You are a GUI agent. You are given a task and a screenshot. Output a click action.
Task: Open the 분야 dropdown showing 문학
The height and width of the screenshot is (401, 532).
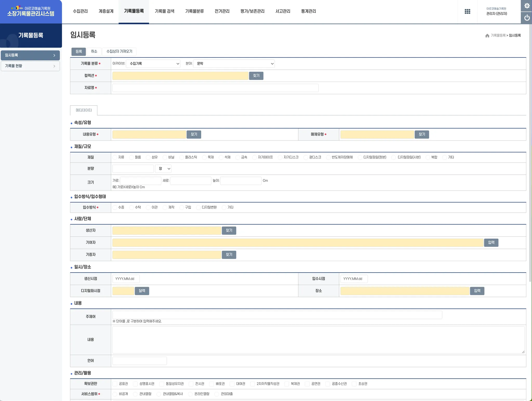(x=234, y=64)
